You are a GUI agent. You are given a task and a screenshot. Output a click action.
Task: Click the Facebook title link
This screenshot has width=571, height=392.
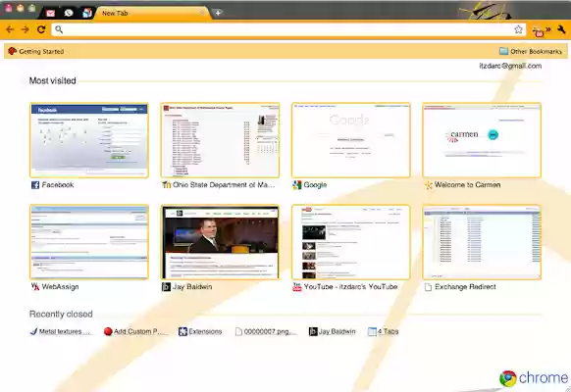pos(58,184)
